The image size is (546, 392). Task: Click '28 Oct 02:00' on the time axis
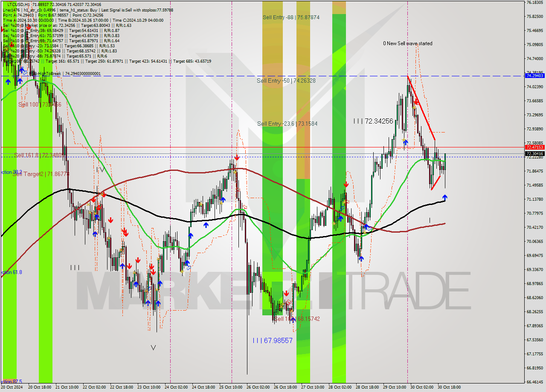pyautogui.click(x=340, y=387)
